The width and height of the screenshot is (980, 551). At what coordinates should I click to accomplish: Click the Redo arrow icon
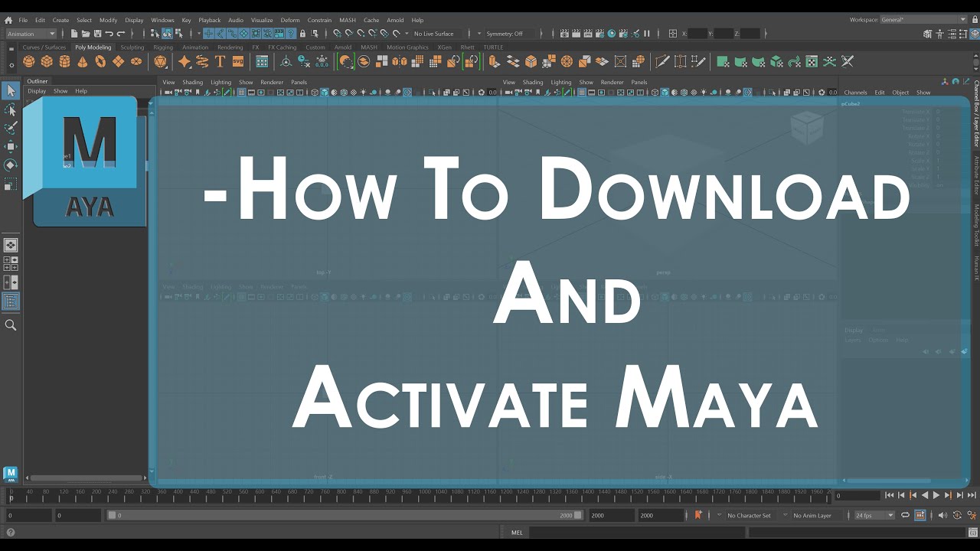tap(120, 34)
